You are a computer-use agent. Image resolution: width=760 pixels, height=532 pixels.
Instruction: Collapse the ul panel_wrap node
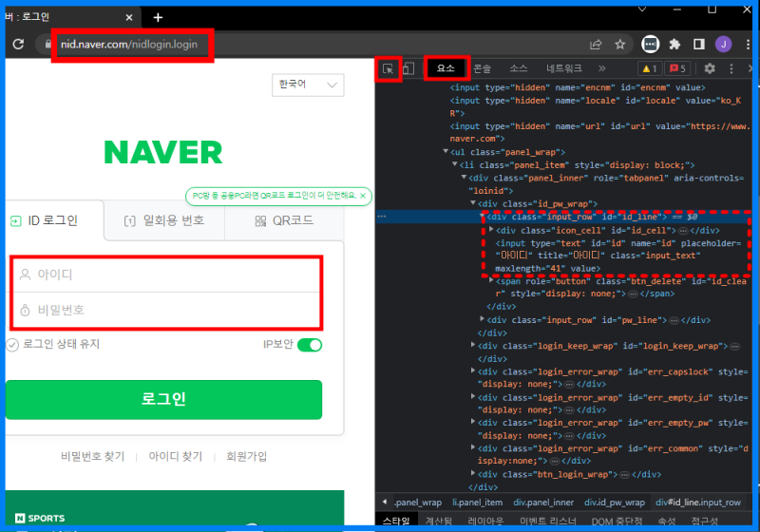point(446,152)
